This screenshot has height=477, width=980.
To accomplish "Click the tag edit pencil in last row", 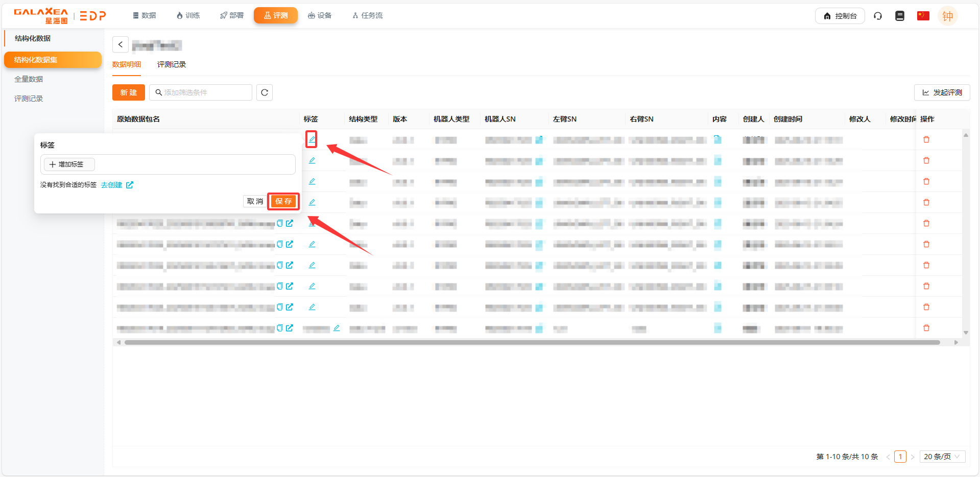I will tap(337, 328).
